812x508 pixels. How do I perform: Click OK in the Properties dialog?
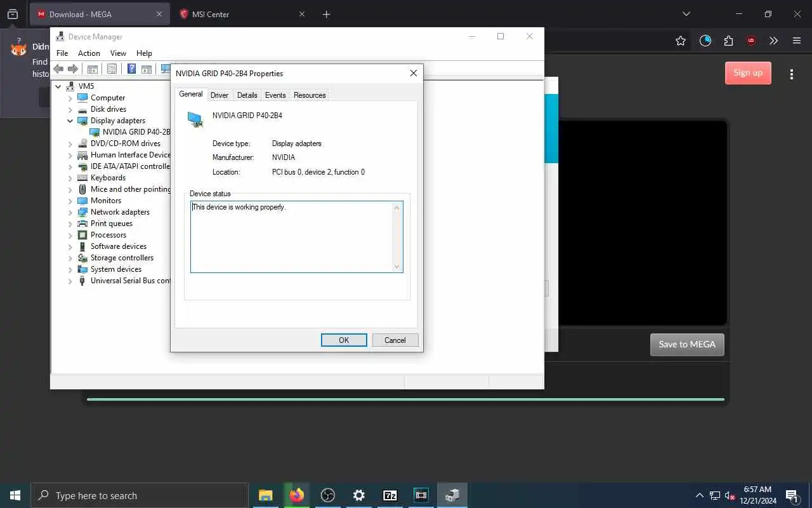click(x=344, y=340)
